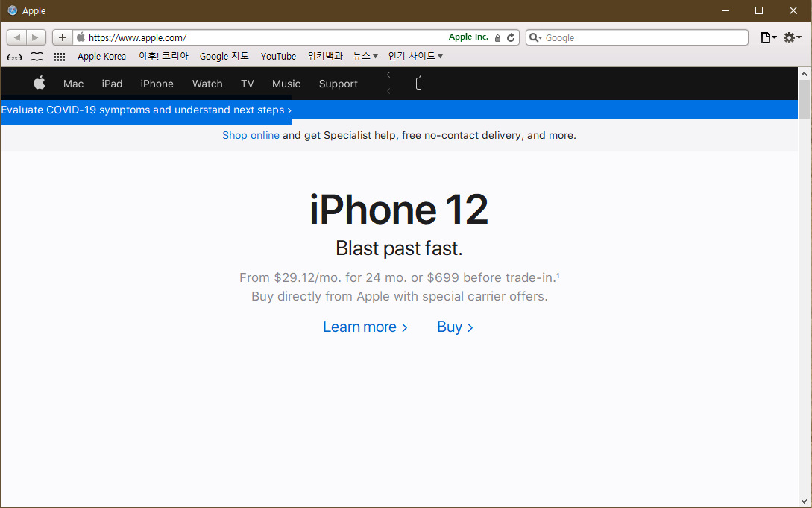Open the settings gear menu
The height and width of the screenshot is (508, 812).
click(x=792, y=37)
